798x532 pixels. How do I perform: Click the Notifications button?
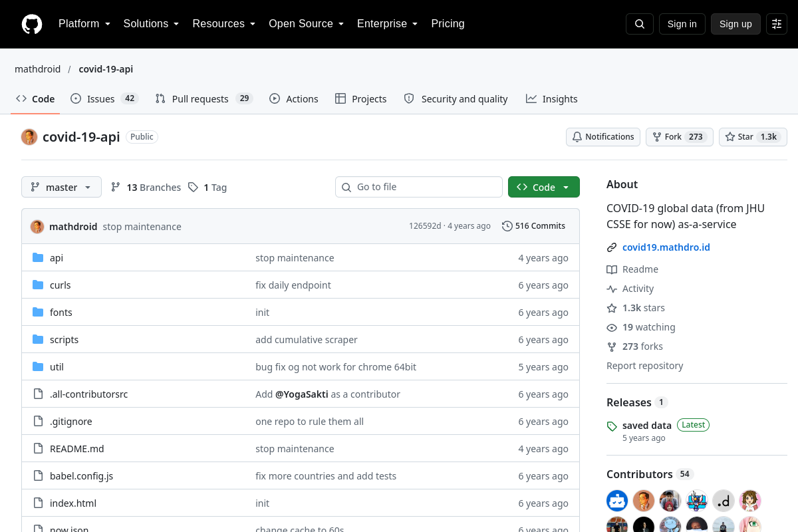point(603,137)
